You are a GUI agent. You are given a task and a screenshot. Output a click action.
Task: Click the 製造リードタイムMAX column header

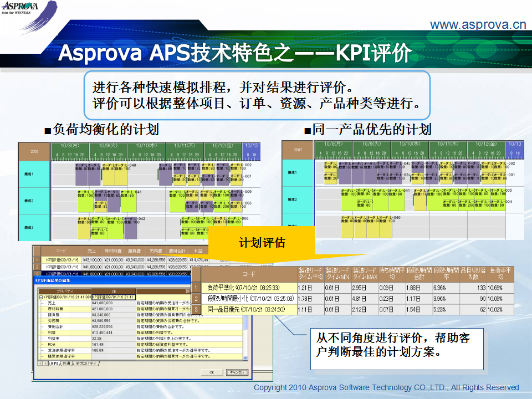(365, 274)
